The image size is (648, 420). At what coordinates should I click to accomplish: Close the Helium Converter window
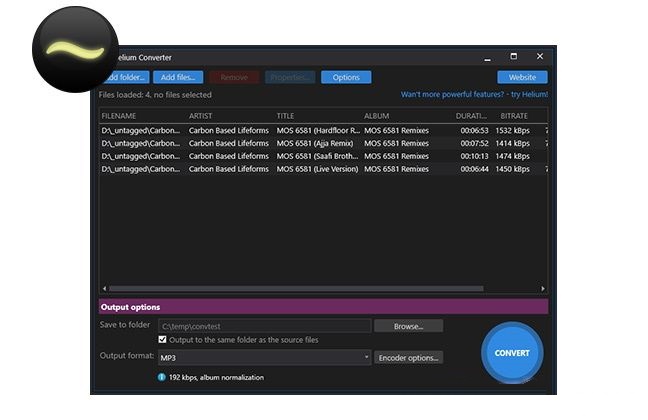coord(540,57)
